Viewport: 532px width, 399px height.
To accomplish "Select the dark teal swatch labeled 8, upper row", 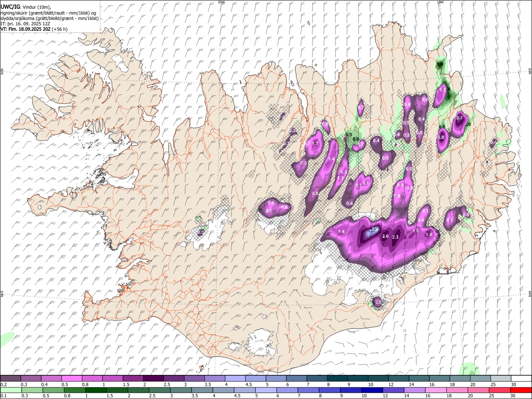I will tap(337, 379).
